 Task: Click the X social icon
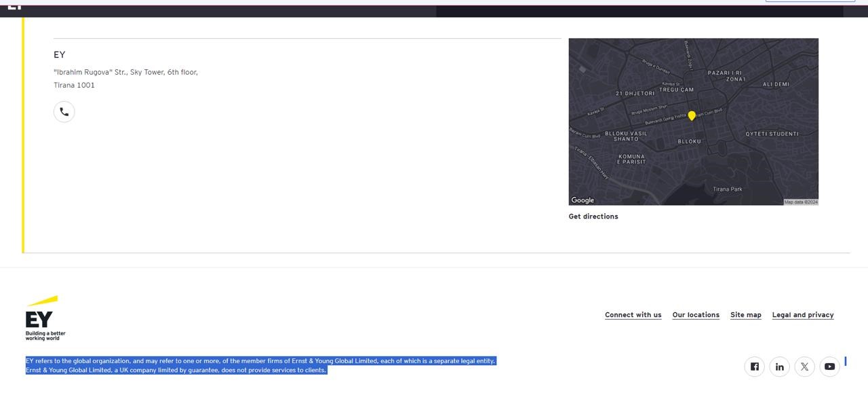point(804,367)
